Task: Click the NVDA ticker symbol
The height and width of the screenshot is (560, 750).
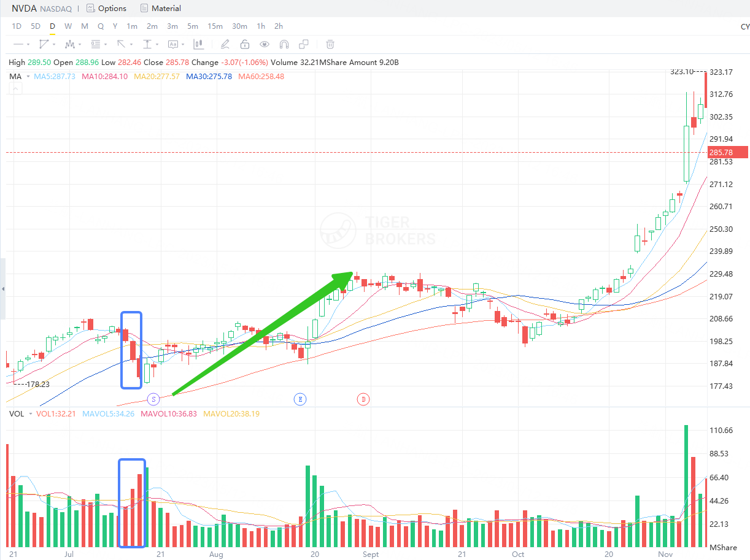Action: click(x=25, y=9)
